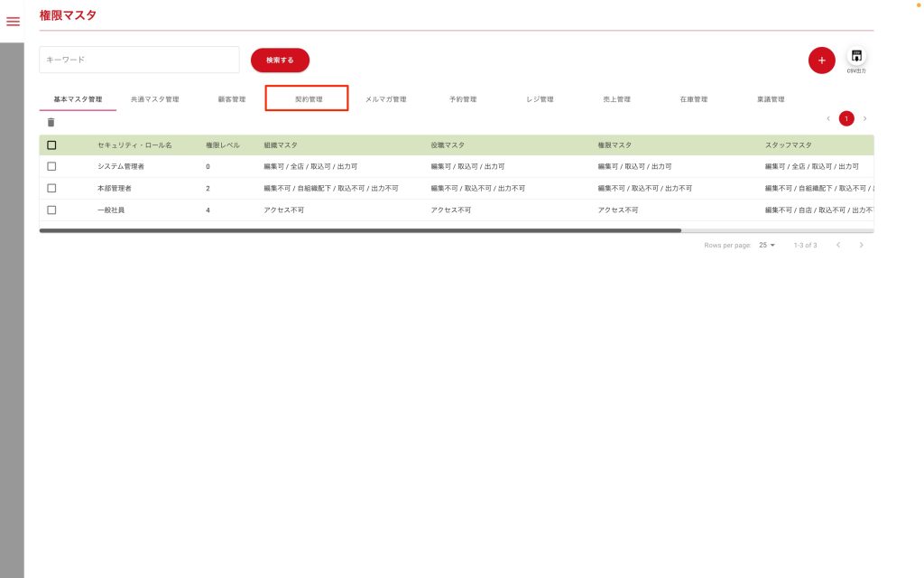The height and width of the screenshot is (578, 924).
Task: Click the footer previous page chevron
Action: coord(838,245)
